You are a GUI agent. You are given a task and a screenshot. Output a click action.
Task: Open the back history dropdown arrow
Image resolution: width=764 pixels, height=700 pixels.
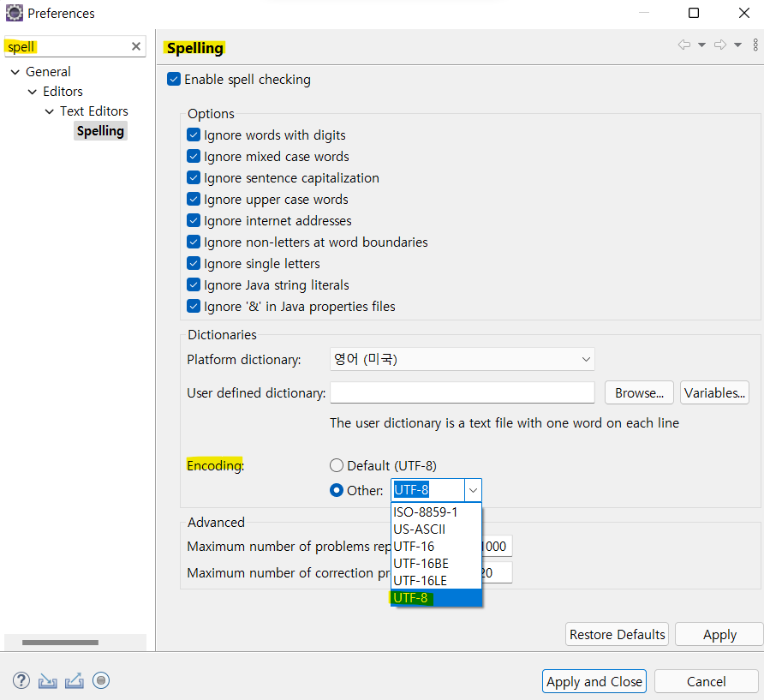[701, 45]
